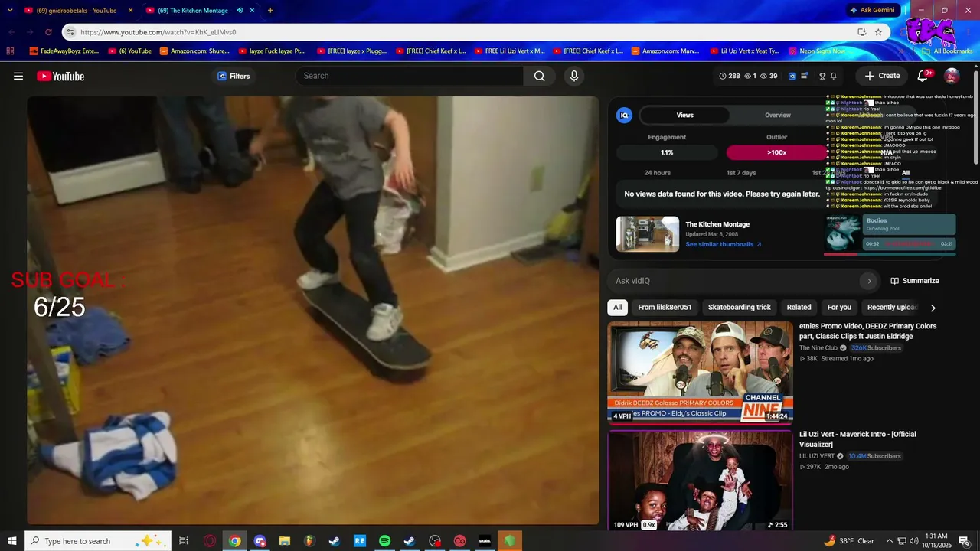Image resolution: width=980 pixels, height=551 pixels.
Task: Show more filter chips with right arrow
Action: [933, 308]
